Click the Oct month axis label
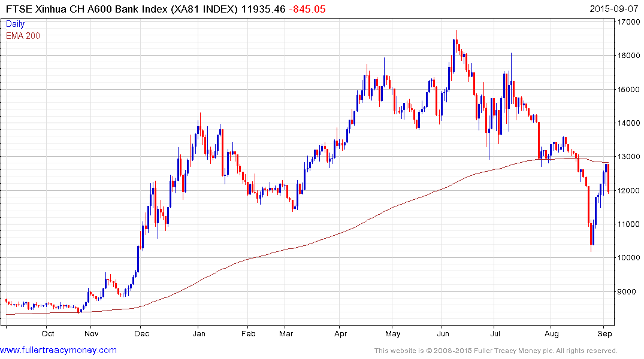The image size is (644, 359). [48, 333]
